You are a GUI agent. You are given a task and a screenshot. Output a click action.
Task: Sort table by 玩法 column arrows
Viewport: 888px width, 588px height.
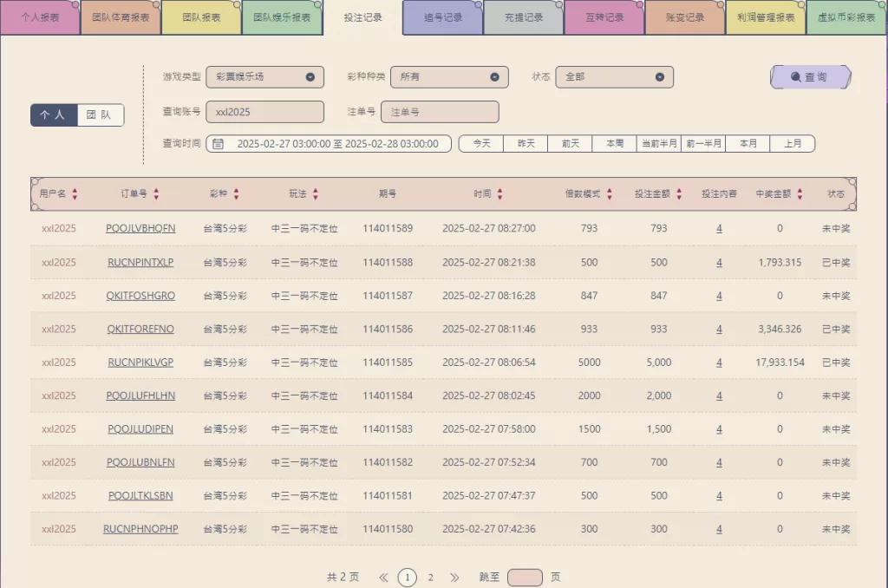tap(316, 193)
